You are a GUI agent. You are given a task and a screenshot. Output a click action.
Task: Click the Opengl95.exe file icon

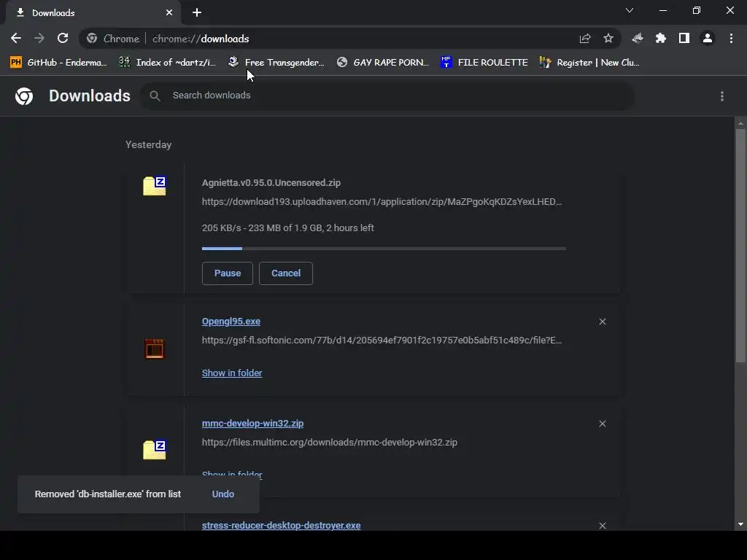(155, 349)
